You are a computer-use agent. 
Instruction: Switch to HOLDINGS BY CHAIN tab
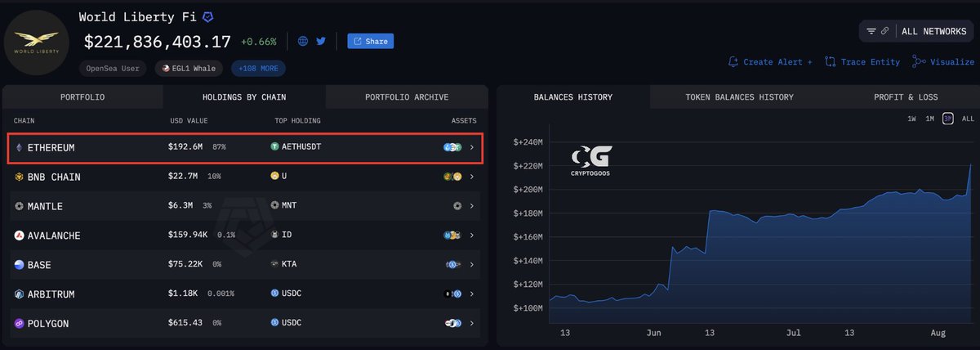[x=244, y=96]
